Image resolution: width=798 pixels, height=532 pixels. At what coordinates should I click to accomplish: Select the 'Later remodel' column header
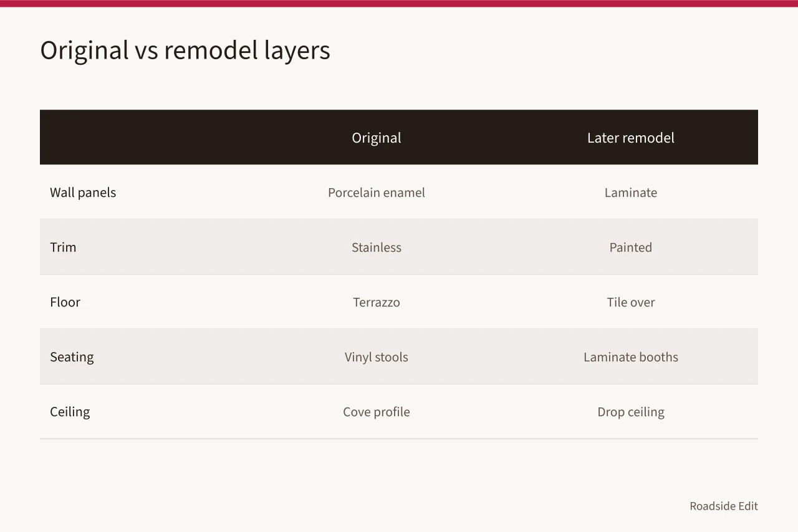coord(631,138)
